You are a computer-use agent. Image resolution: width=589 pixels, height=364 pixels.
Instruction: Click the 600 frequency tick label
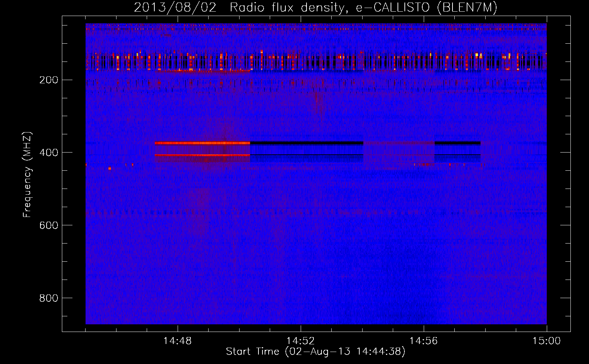pos(49,225)
